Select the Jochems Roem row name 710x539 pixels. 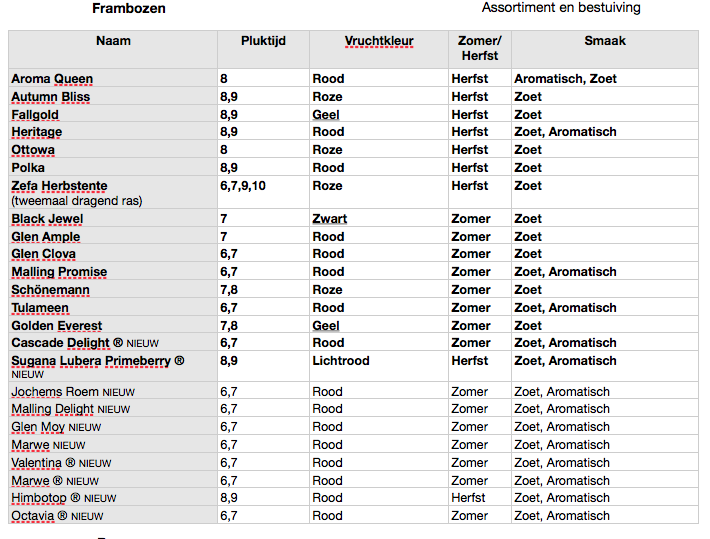55,392
